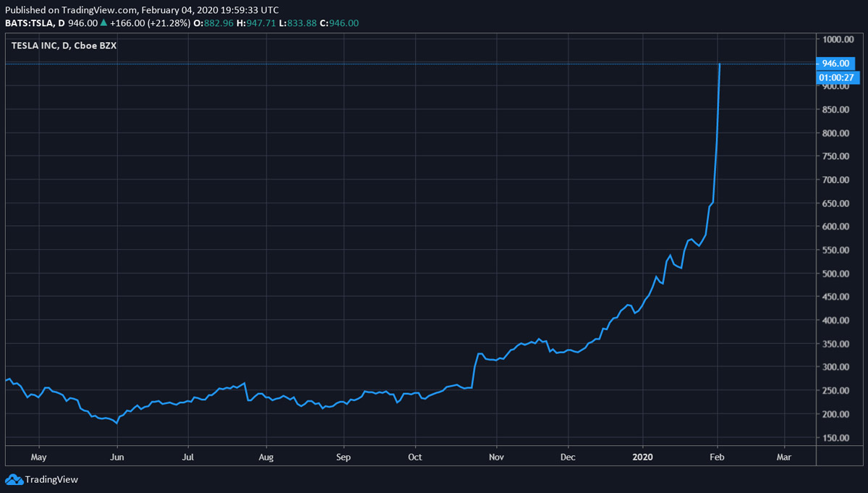Image resolution: width=868 pixels, height=493 pixels.
Task: Click the 01:00:27 countdown label
Action: pos(837,77)
